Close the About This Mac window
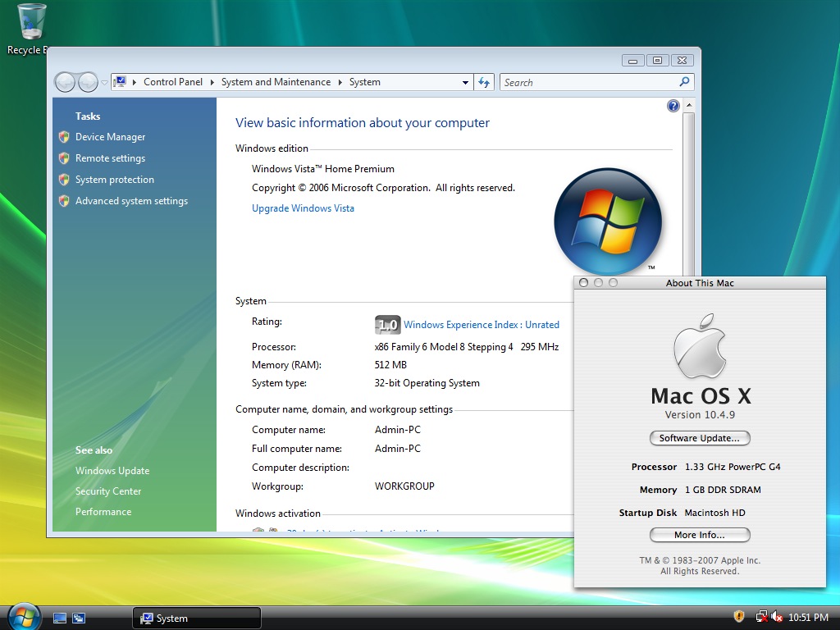The height and width of the screenshot is (630, 840). click(x=584, y=283)
